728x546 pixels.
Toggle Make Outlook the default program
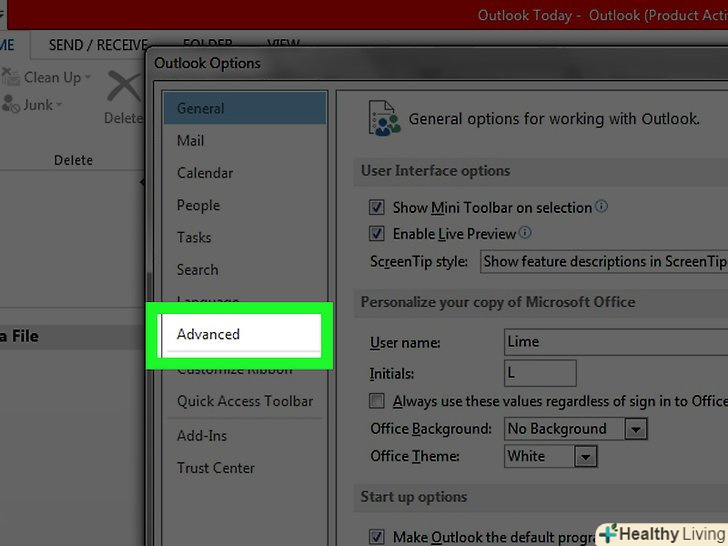pyautogui.click(x=377, y=537)
